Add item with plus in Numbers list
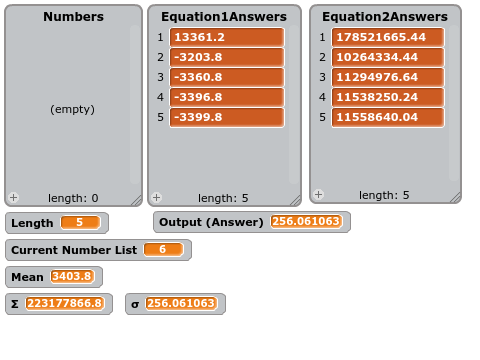This screenshot has width=480, height=360. 13,198
